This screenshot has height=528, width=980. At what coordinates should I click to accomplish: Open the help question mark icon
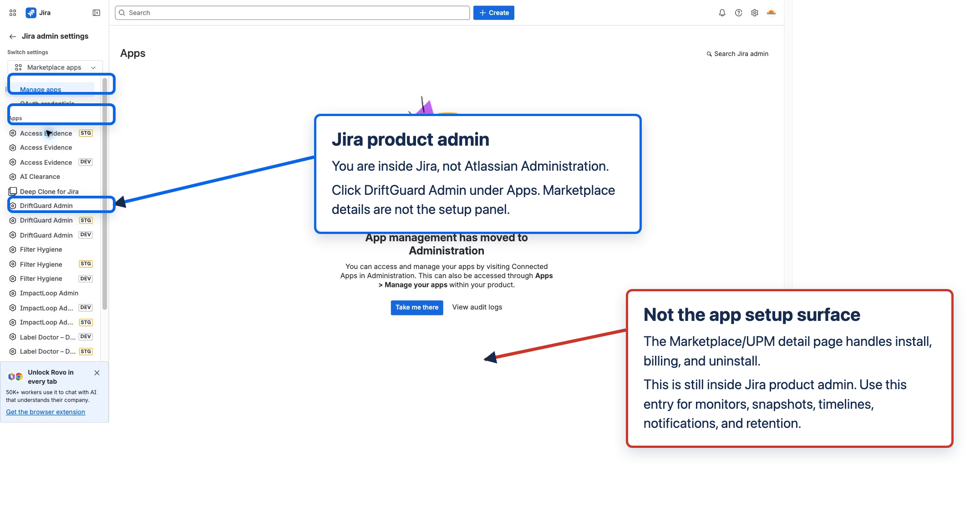click(x=738, y=13)
